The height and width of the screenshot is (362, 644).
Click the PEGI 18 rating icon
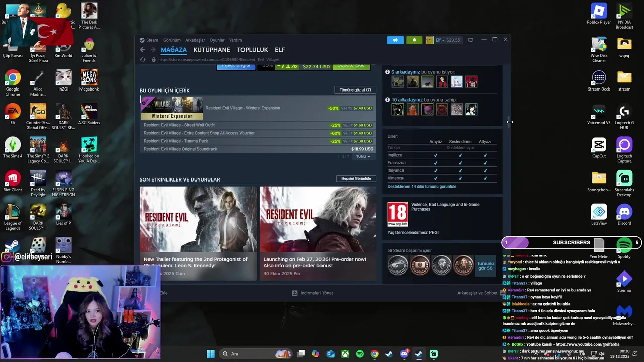point(397,214)
